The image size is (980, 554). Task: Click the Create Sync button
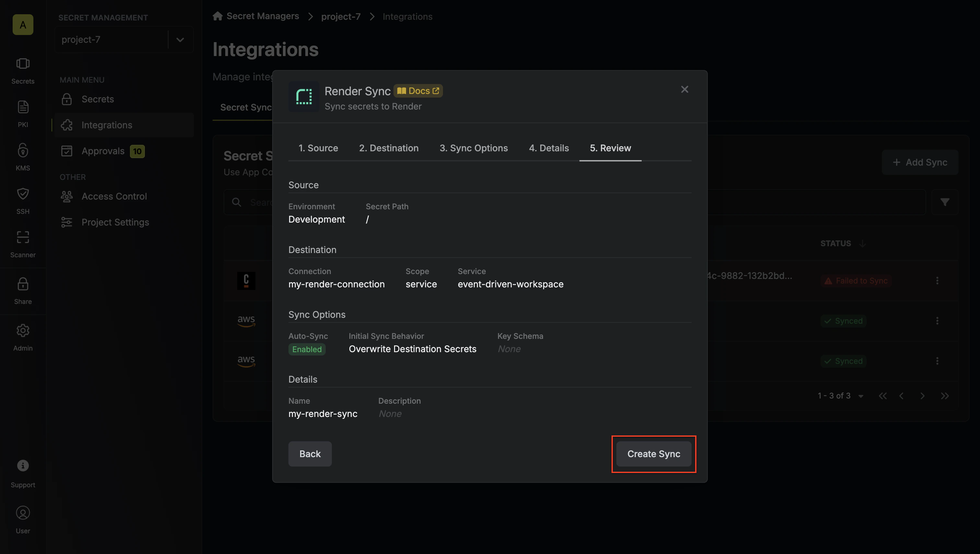(x=653, y=454)
